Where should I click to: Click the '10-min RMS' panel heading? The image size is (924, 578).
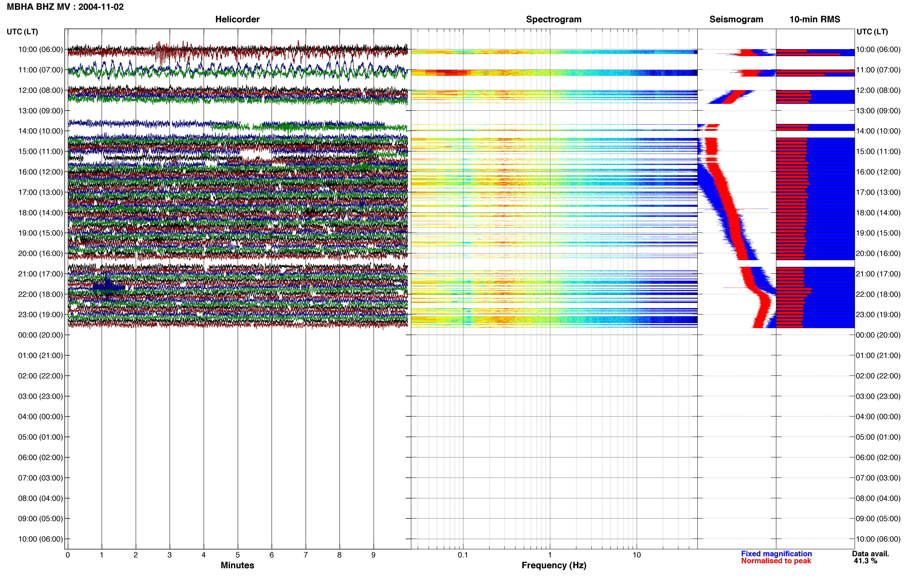[815, 19]
